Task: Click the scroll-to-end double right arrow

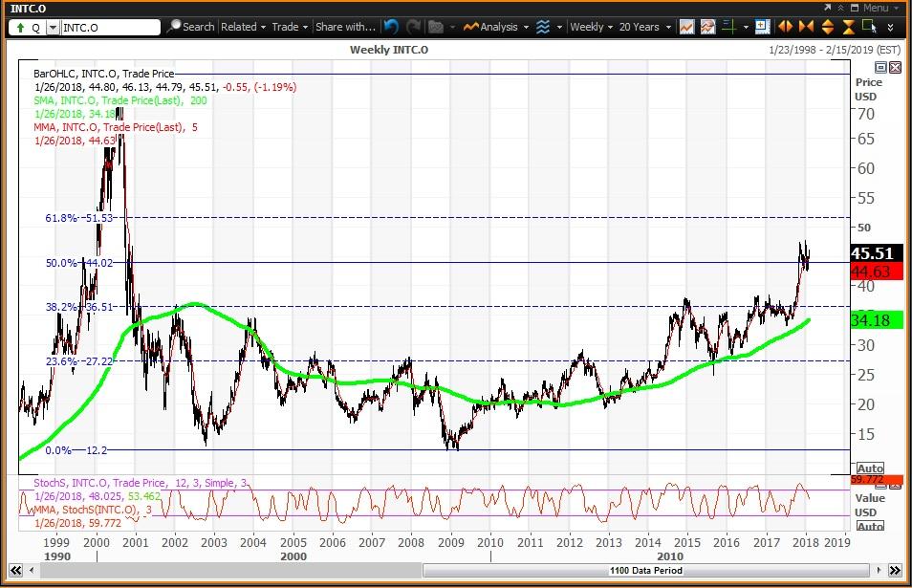Action: [895, 571]
